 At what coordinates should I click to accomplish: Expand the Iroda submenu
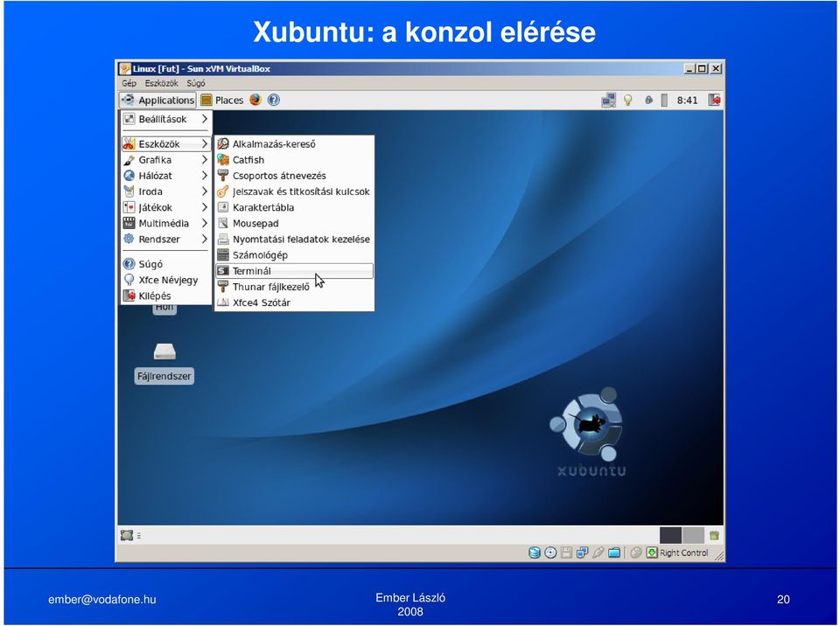click(x=165, y=191)
